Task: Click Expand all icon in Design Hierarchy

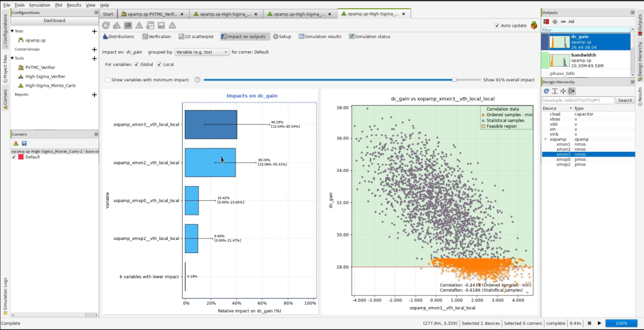Action: (x=555, y=91)
